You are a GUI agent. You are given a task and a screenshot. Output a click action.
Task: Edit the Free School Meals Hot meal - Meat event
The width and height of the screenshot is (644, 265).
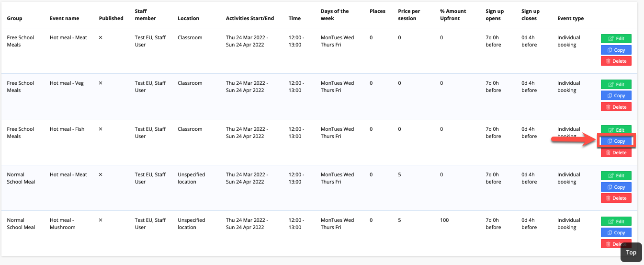point(616,39)
